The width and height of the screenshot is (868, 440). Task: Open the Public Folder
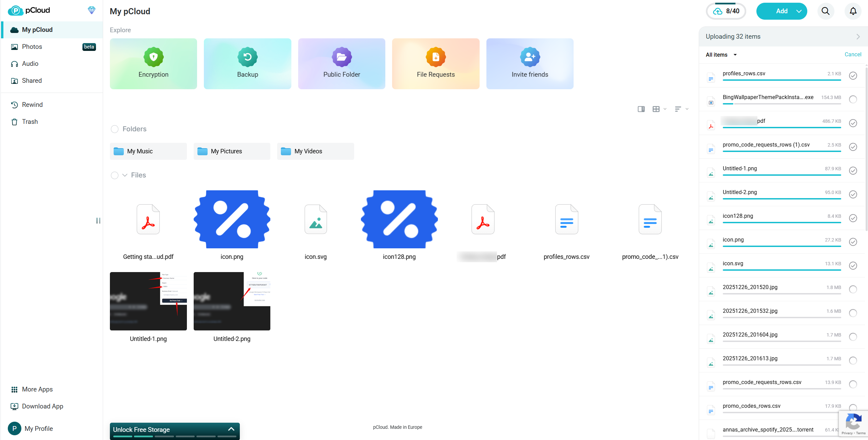341,63
